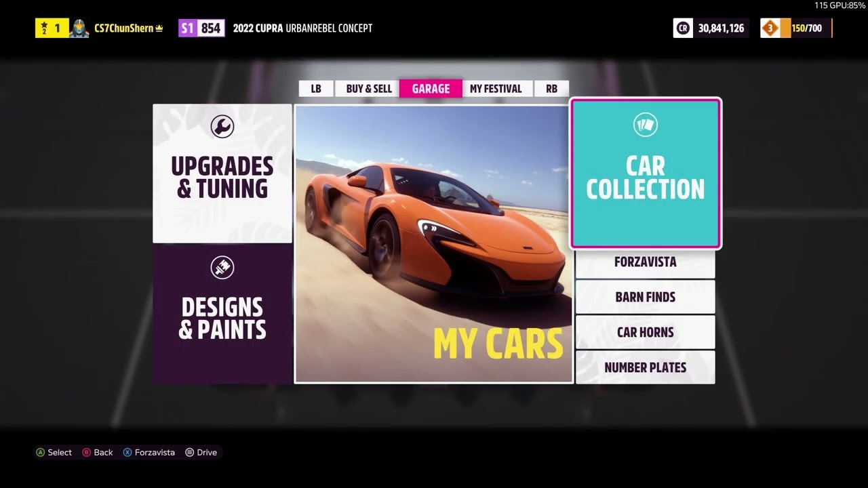Image resolution: width=868 pixels, height=488 pixels.
Task: Click the B Back button prompt
Action: pos(98,452)
